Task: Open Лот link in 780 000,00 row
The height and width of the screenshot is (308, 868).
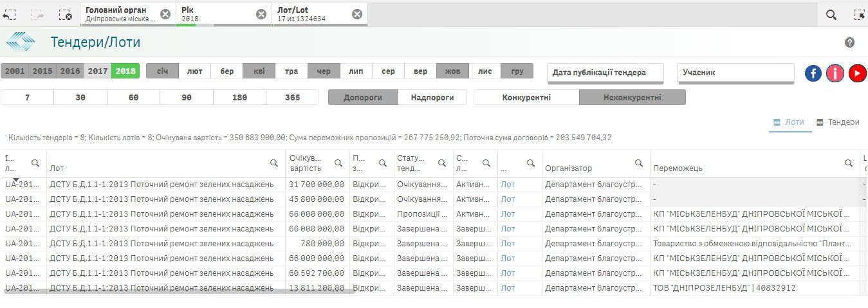Action: 508,244
